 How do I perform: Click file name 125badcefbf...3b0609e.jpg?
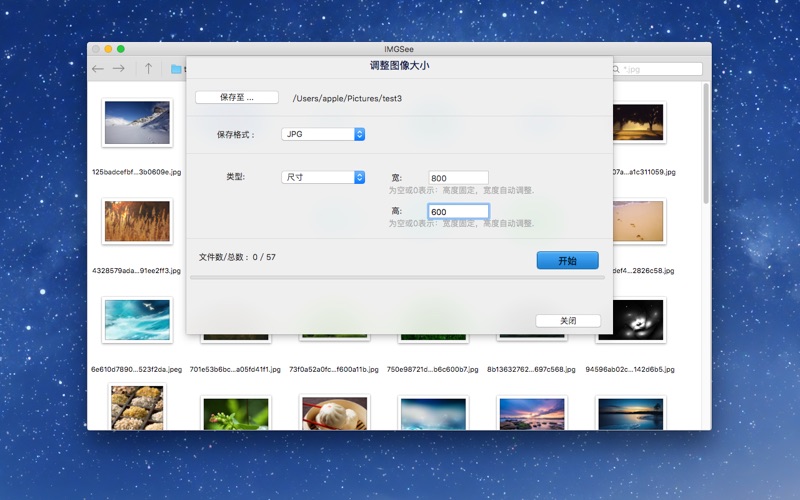pyautogui.click(x=136, y=172)
